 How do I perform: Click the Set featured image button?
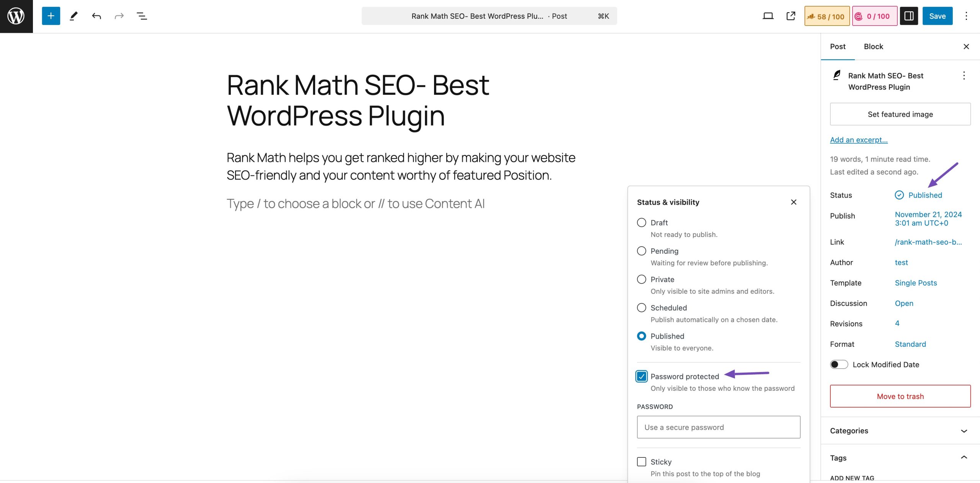pyautogui.click(x=900, y=114)
